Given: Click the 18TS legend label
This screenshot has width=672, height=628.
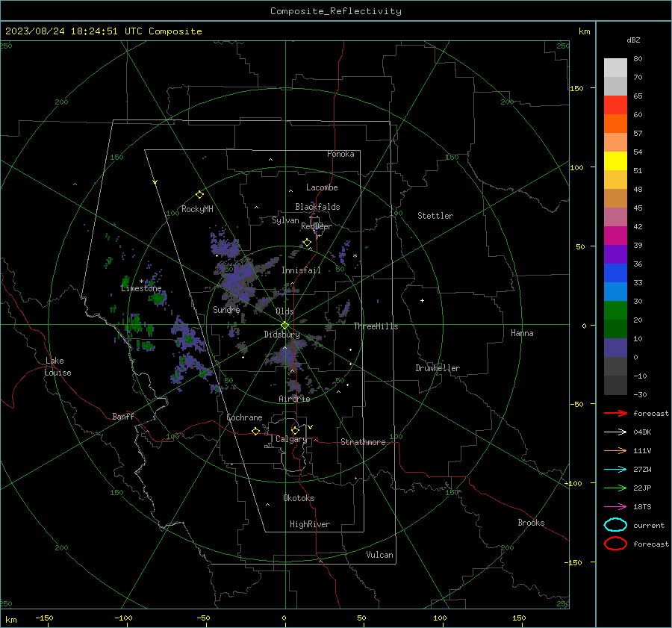Looking at the screenshot, I should [642, 507].
